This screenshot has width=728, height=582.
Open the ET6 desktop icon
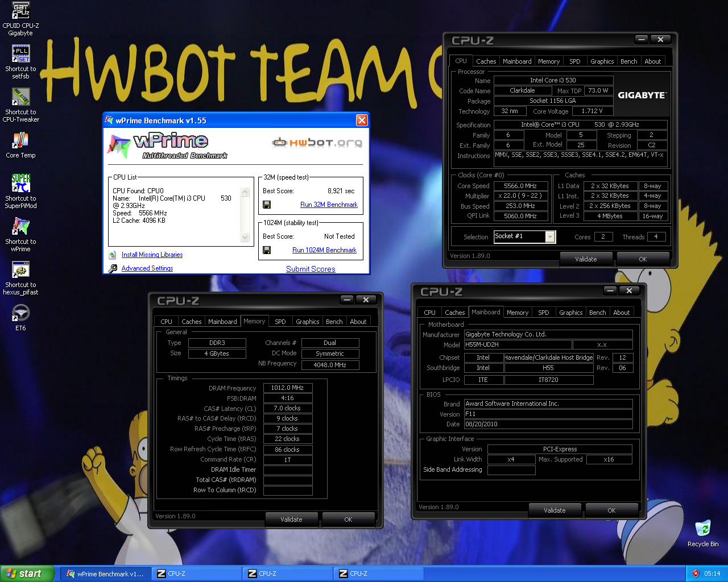point(20,313)
